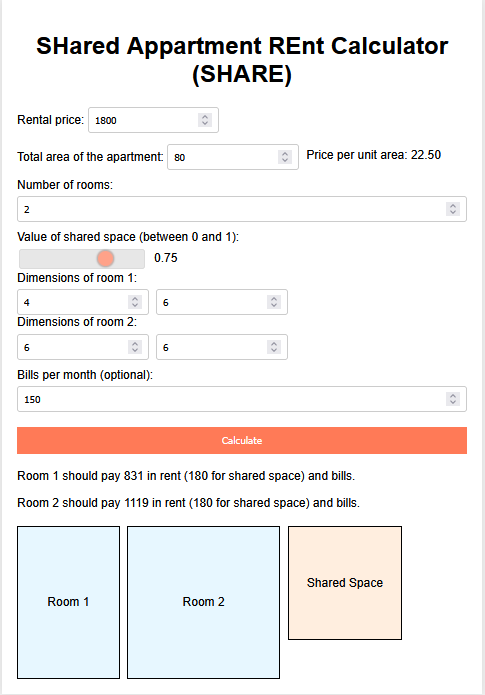Select the Number of rooms field
The height and width of the screenshot is (695, 485).
242,209
